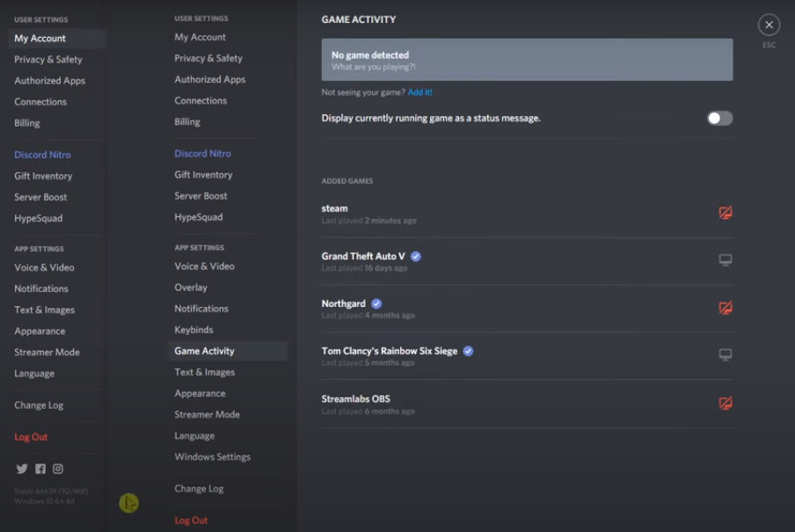
Task: Open Discord Nitro in the leftmost sidebar
Action: point(42,155)
